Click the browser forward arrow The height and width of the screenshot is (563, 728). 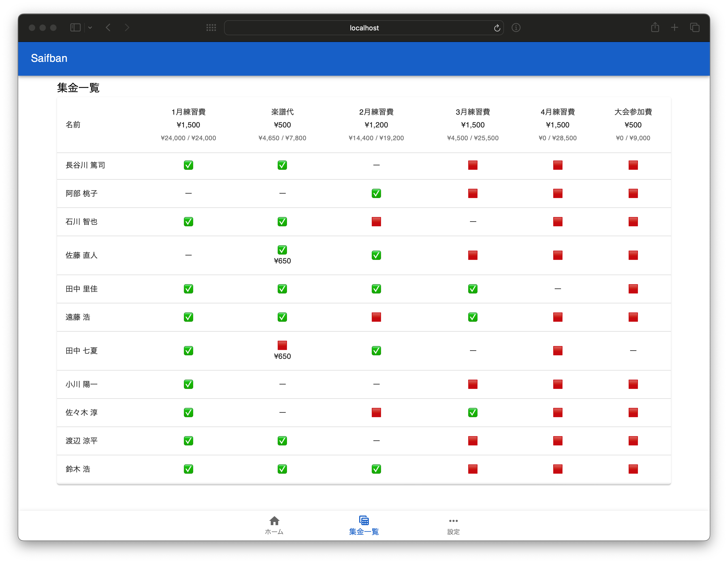[x=127, y=28]
